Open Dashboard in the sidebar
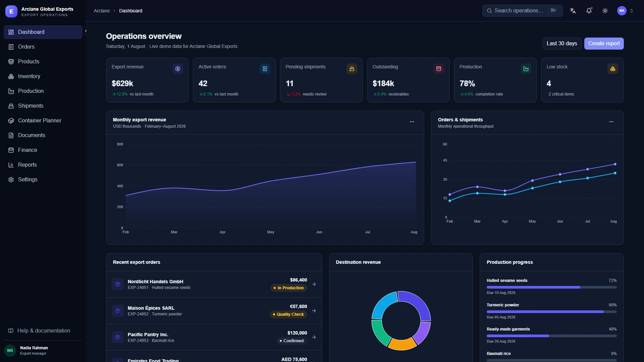Screen dimensions: 644x362 (43, 32)
